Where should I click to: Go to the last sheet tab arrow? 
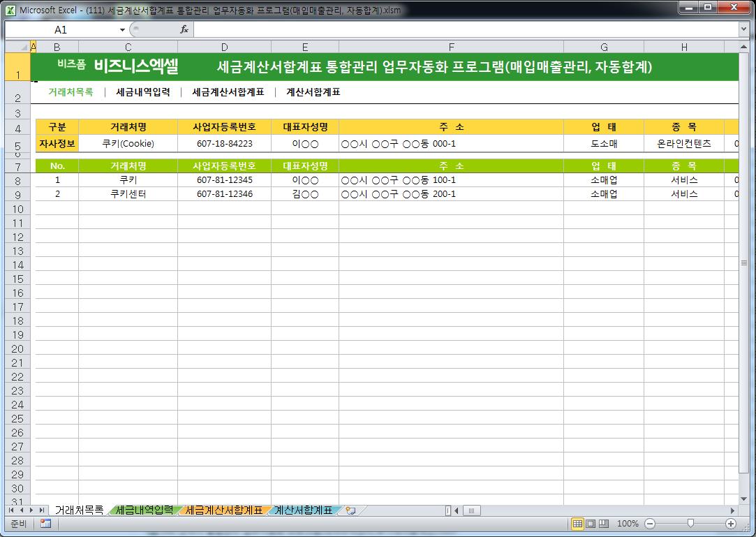click(x=43, y=510)
